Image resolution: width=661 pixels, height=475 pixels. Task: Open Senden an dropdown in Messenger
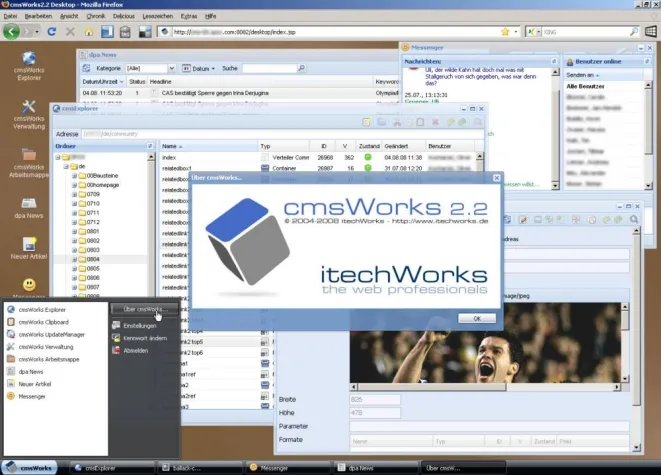(x=583, y=75)
